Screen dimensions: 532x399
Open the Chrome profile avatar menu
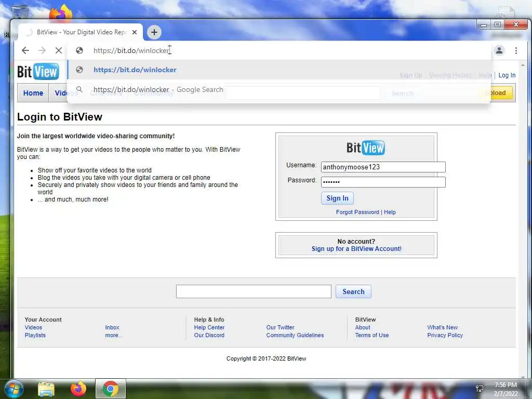click(x=499, y=50)
